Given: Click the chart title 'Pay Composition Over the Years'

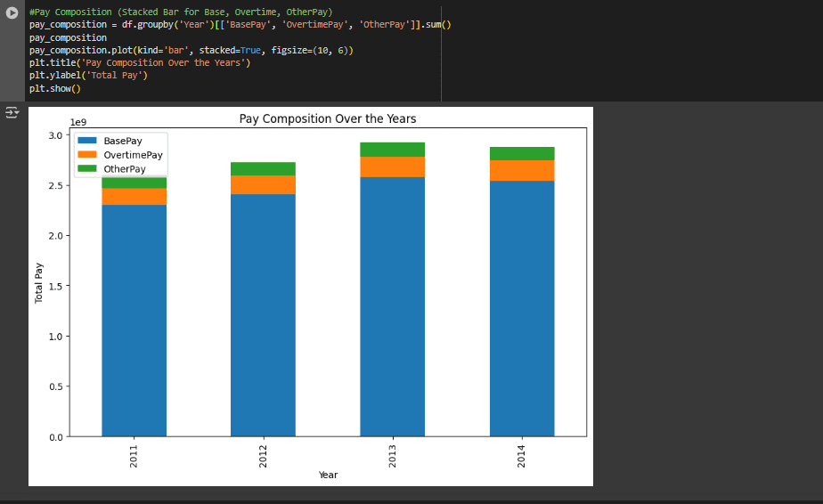Looking at the screenshot, I should (328, 118).
